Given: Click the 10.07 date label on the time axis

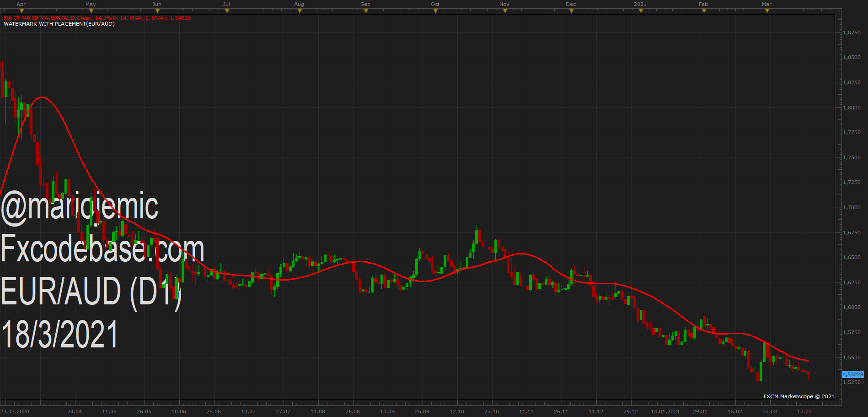Looking at the screenshot, I should click(248, 412).
